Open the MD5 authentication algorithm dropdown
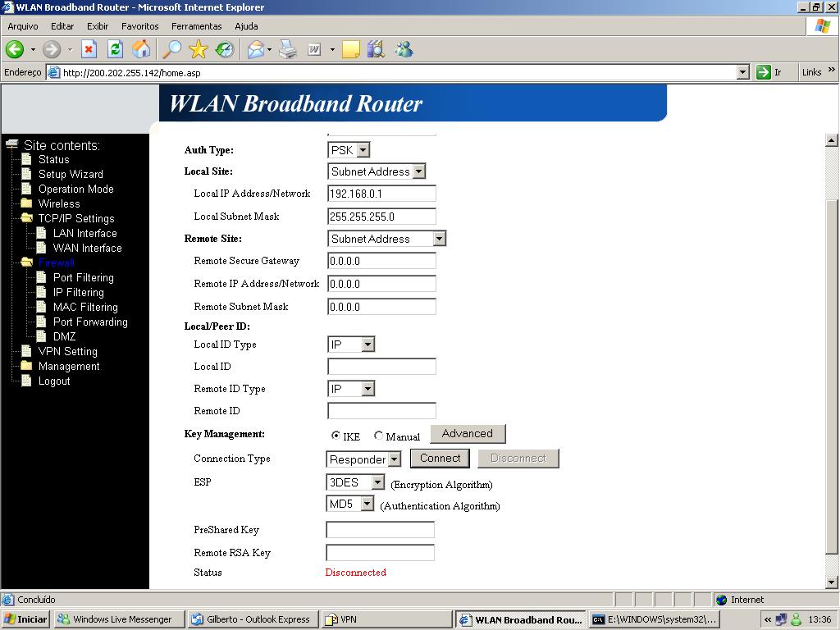 (x=349, y=504)
